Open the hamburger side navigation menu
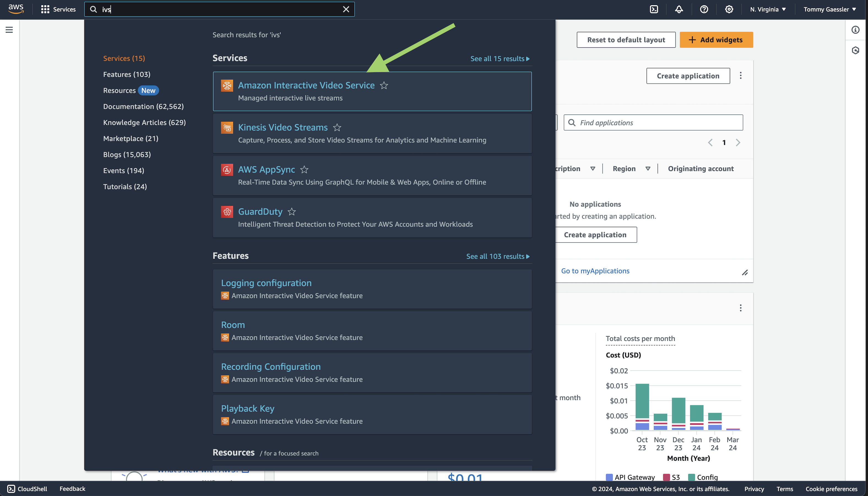The width and height of the screenshot is (868, 496). (9, 30)
